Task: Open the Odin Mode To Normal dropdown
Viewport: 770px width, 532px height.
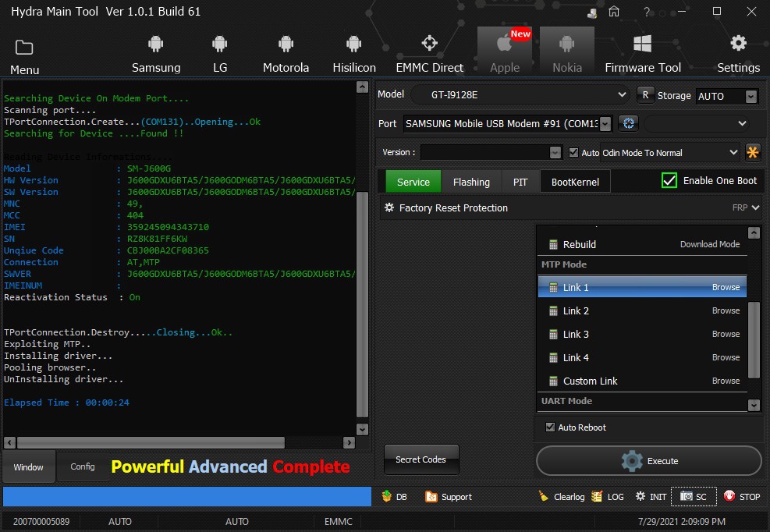Action: (x=670, y=152)
